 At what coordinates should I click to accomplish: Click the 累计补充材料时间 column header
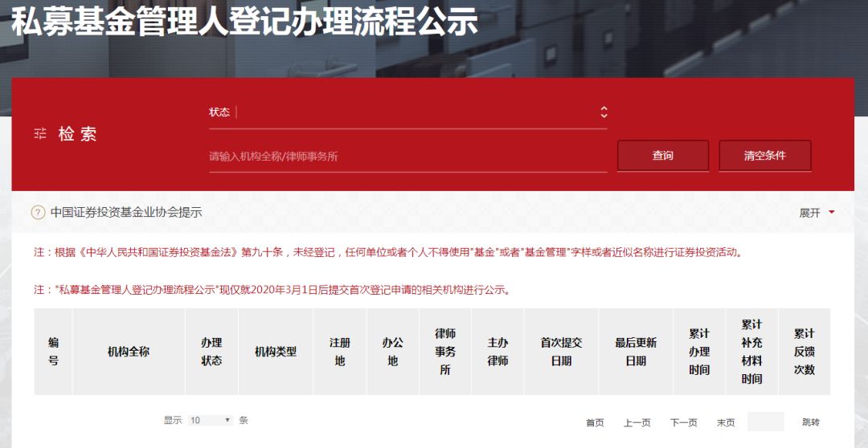pos(751,352)
